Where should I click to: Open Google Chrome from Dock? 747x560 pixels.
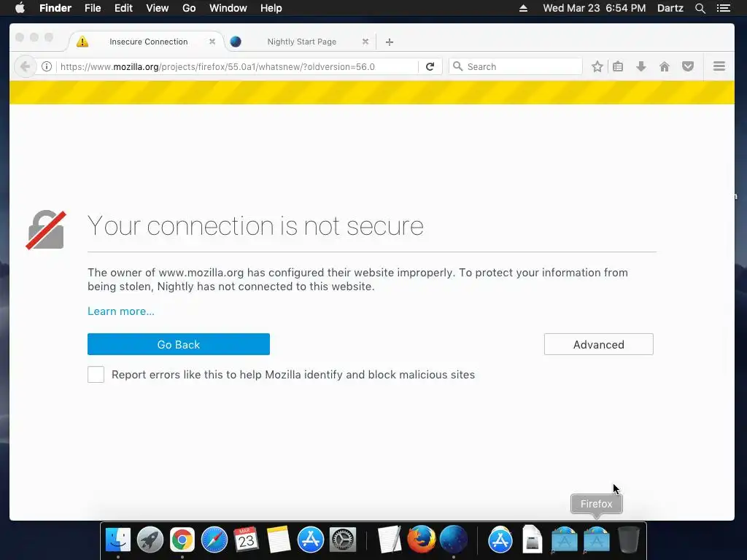(x=182, y=540)
